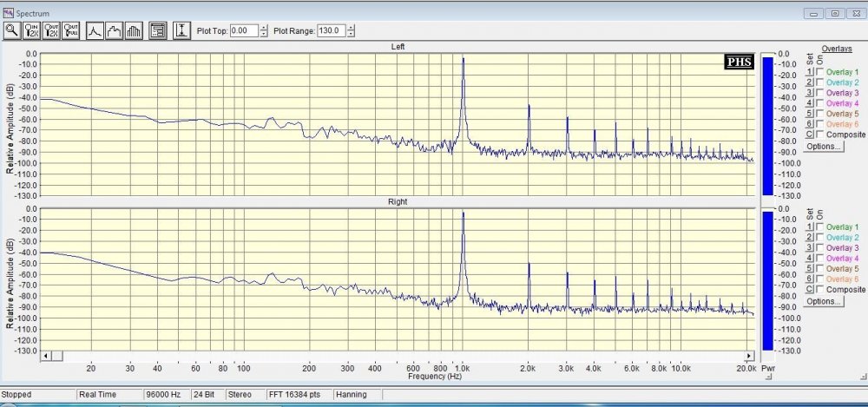Click the Zoom Out 2X icon
The width and height of the screenshot is (868, 407).
[52, 30]
